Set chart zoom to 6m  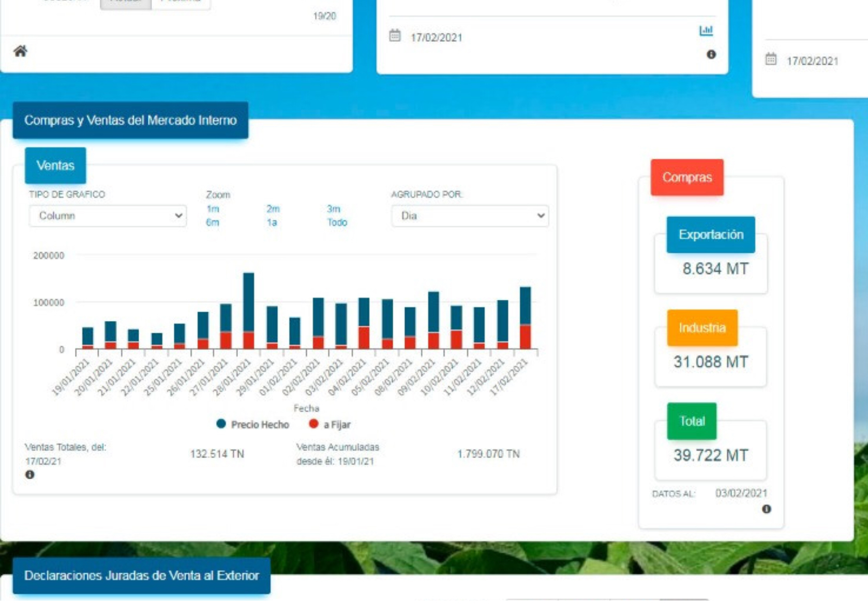213,222
